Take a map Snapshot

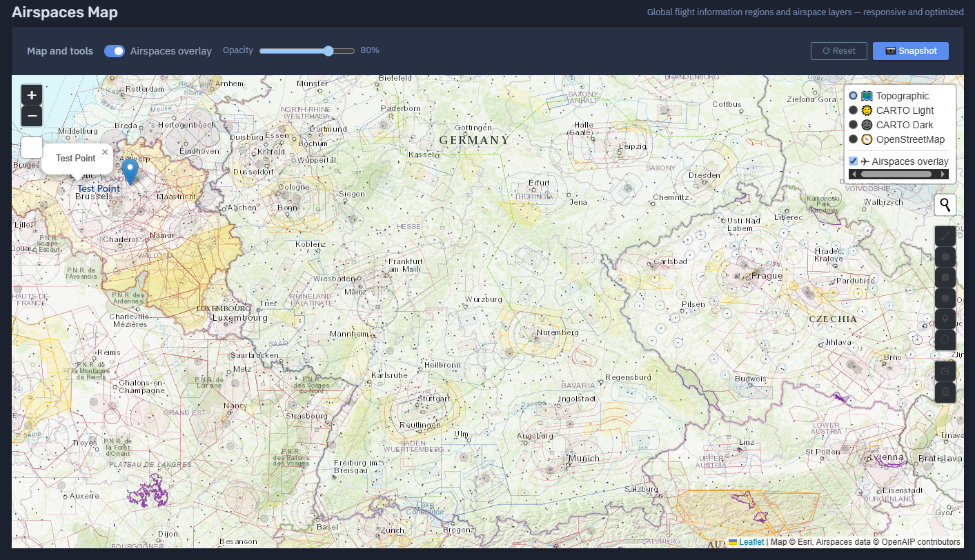click(910, 51)
